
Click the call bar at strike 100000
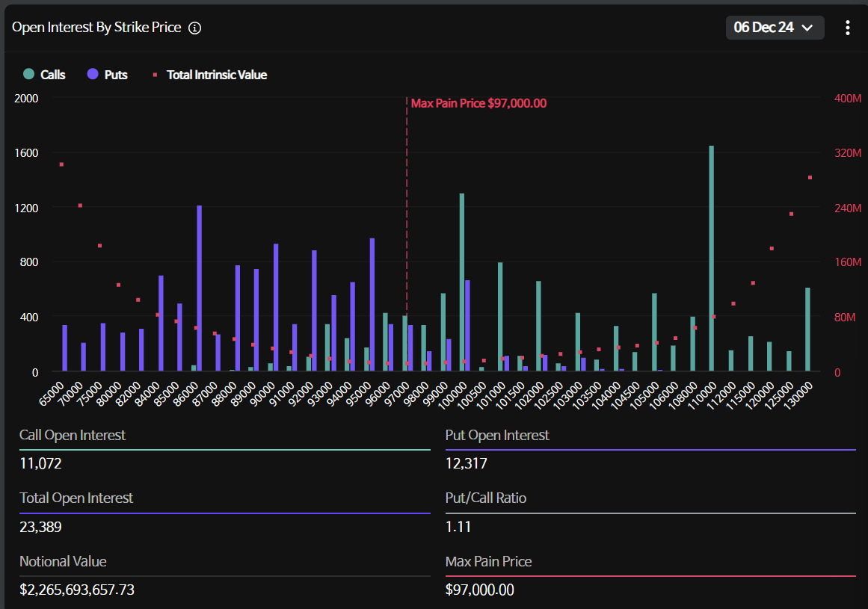[x=462, y=282]
